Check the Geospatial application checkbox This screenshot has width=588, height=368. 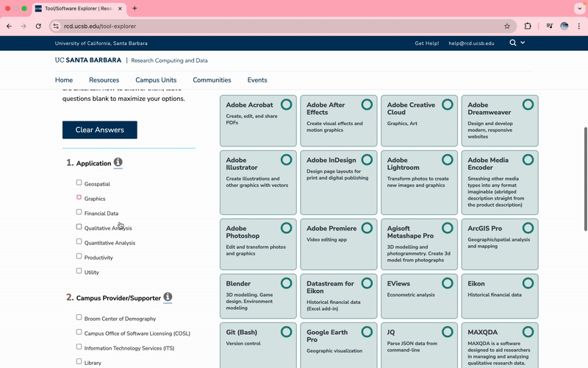tap(79, 183)
